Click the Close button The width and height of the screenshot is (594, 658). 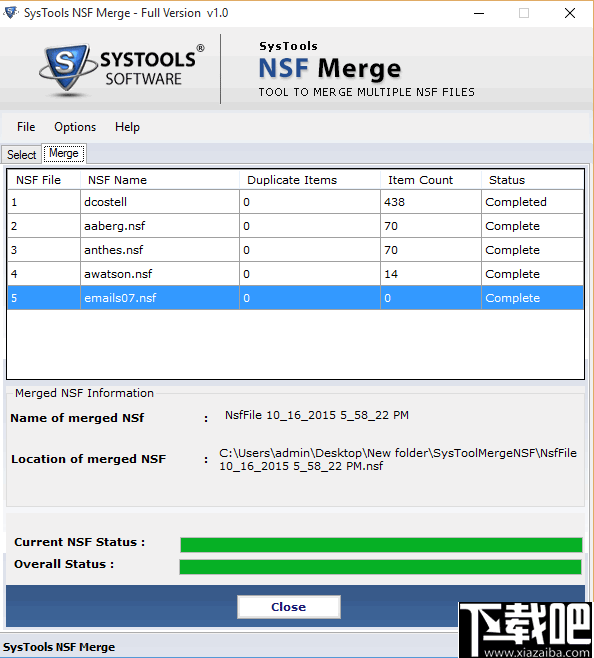289,607
